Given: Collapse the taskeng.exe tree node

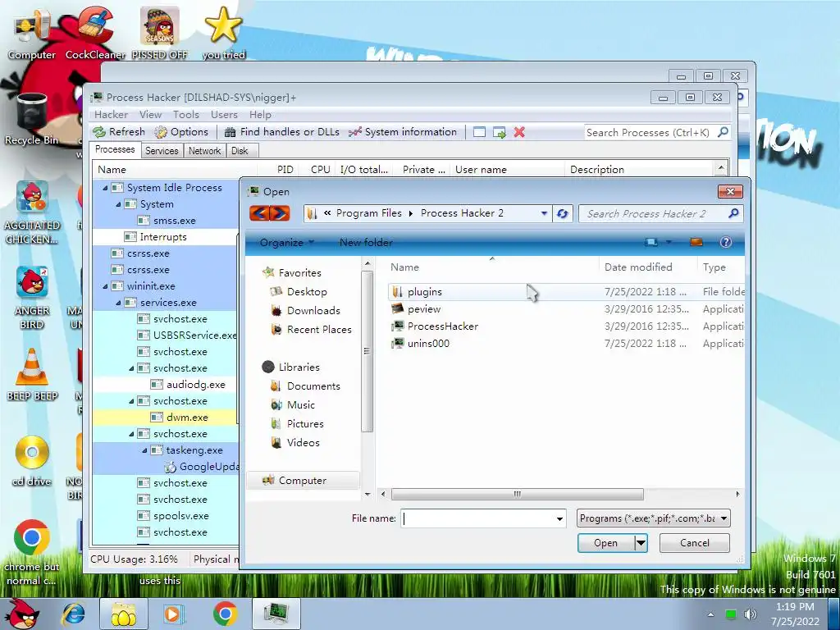Looking at the screenshot, I should coord(144,450).
